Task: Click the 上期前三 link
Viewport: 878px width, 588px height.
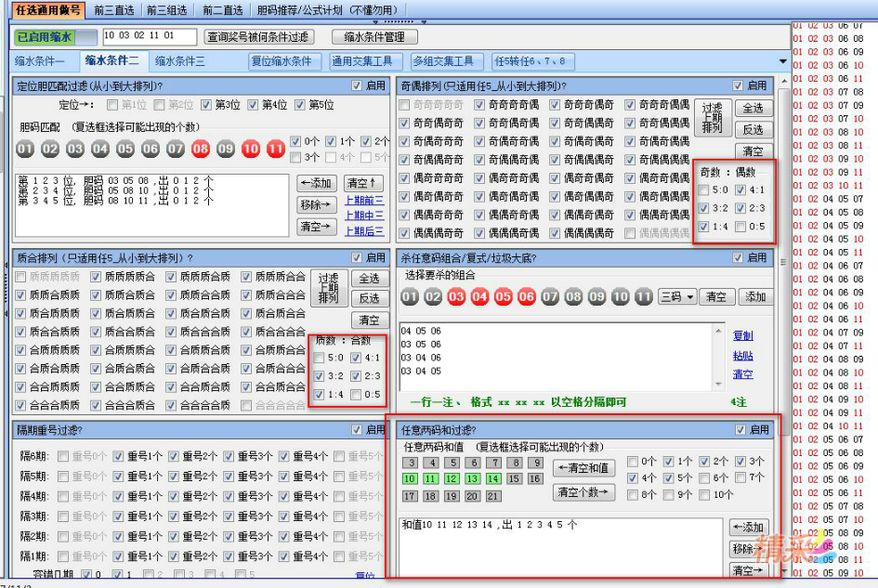Action: (363, 201)
